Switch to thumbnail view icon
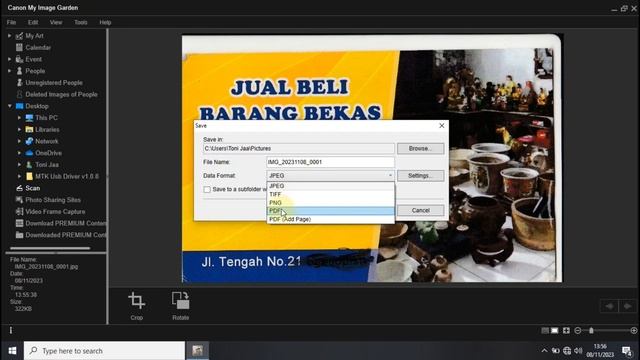640x360 pixels. (x=545, y=331)
